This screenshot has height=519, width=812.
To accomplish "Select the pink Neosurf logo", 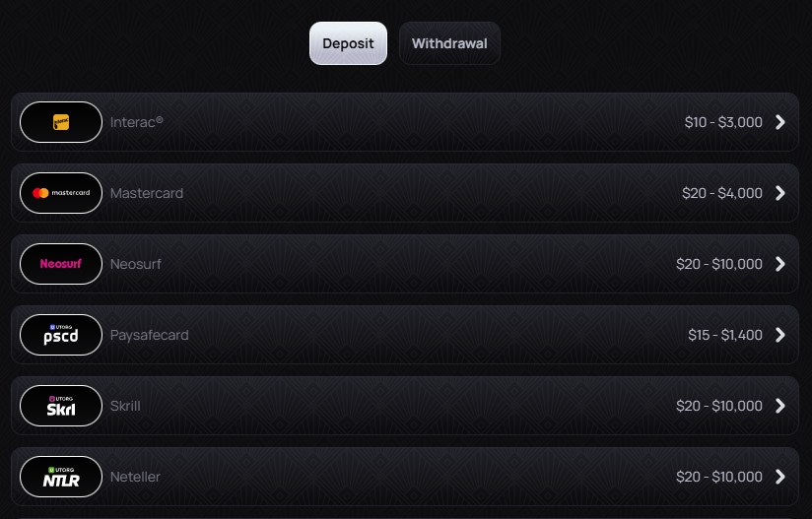I will coord(61,264).
